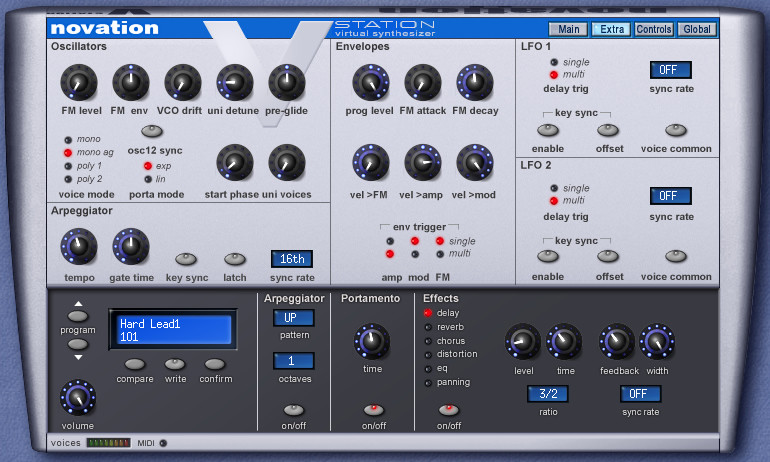Open effects 3/2 ratio selector

(x=548, y=394)
